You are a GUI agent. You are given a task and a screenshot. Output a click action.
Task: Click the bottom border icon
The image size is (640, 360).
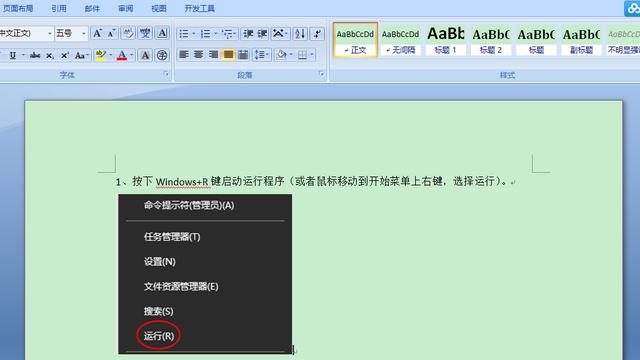coord(302,55)
